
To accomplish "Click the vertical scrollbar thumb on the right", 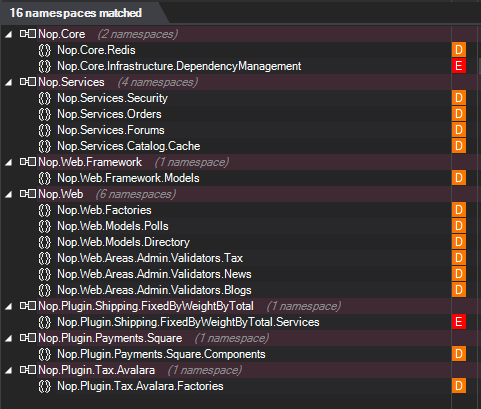I will tap(480, 66).
